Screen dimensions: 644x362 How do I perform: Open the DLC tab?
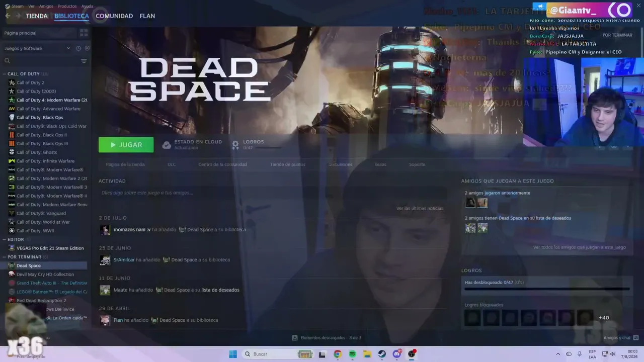172,164
